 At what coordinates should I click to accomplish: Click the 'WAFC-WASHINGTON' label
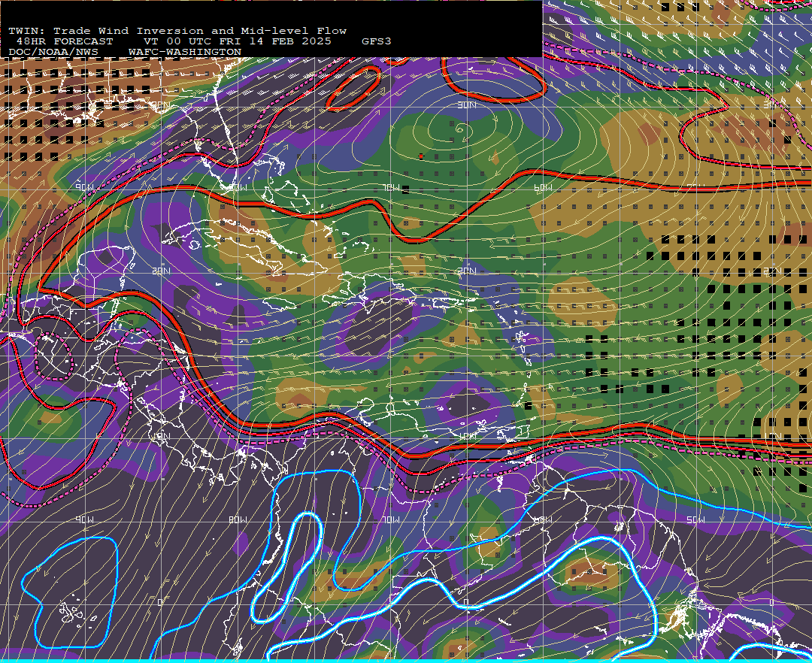(184, 53)
